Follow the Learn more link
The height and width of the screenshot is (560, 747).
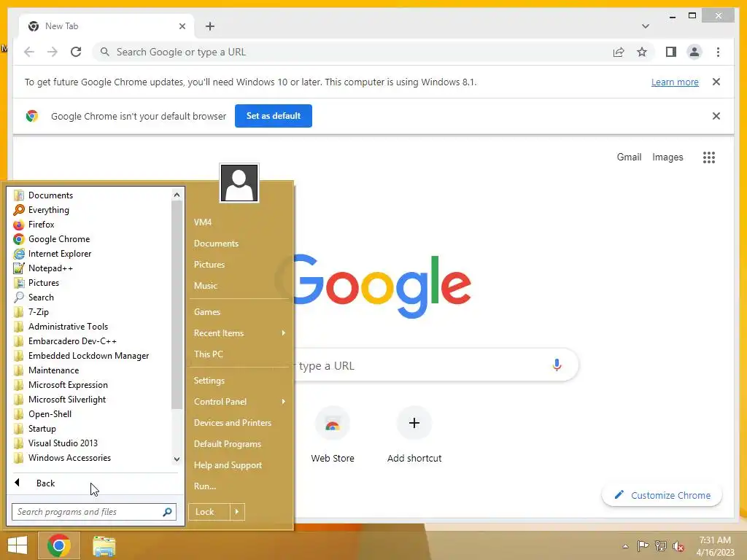tap(675, 82)
